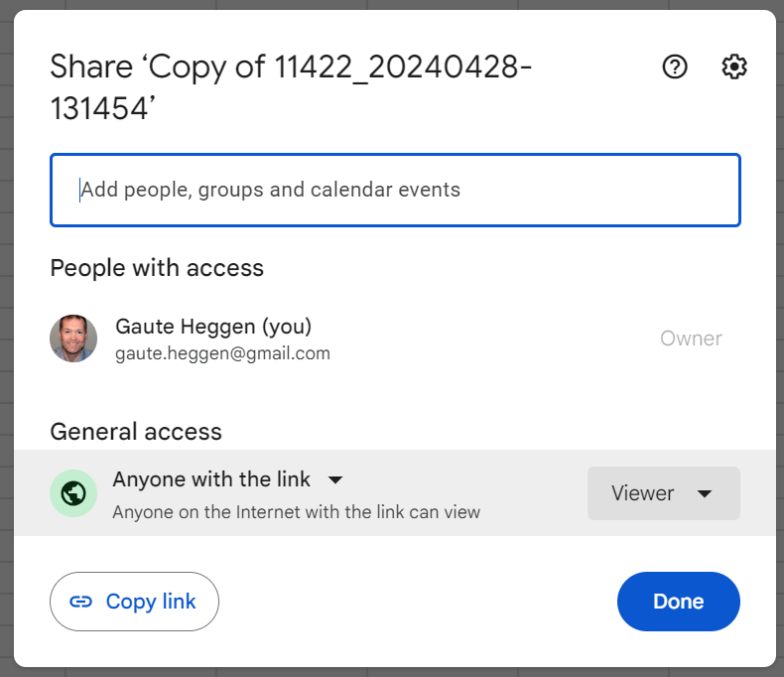Open sharing settings via gear icon
Screen dimensions: 784x677
(x=734, y=67)
